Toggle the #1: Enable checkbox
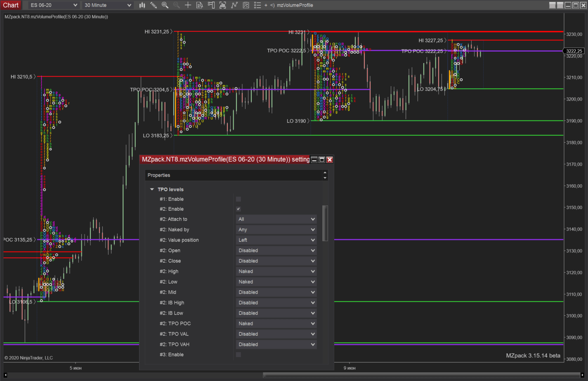 pyautogui.click(x=238, y=199)
